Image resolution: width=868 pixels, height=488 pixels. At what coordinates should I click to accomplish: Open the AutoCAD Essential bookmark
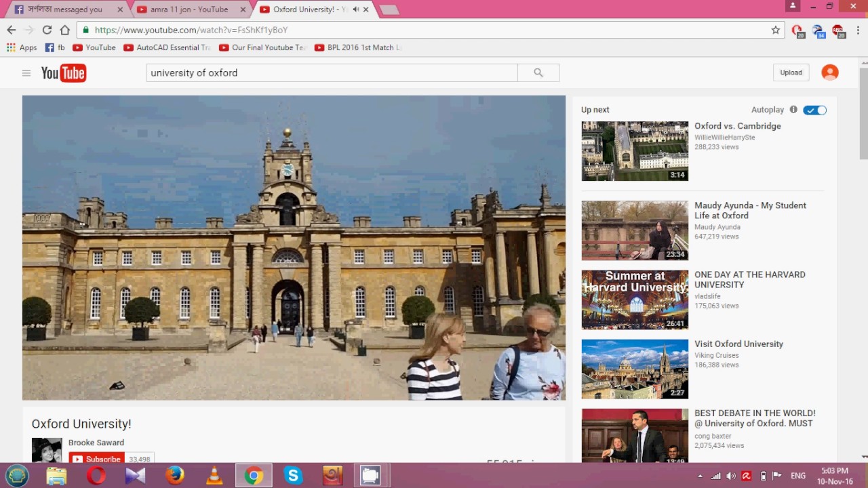tap(167, 47)
